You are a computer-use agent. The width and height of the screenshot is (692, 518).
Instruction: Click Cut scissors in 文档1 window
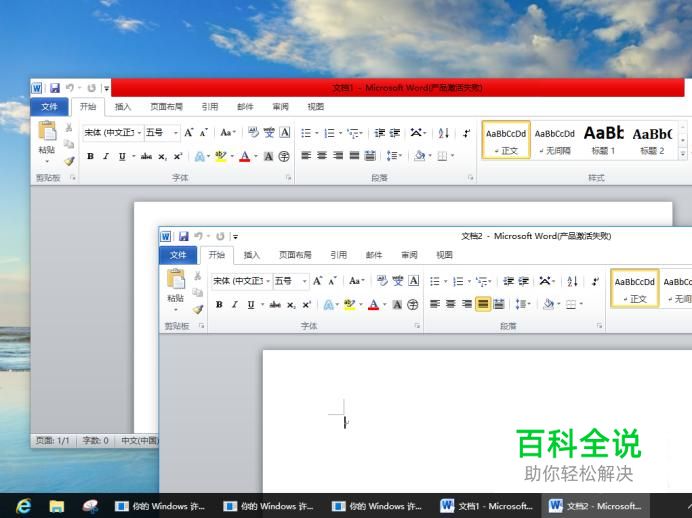[69, 128]
